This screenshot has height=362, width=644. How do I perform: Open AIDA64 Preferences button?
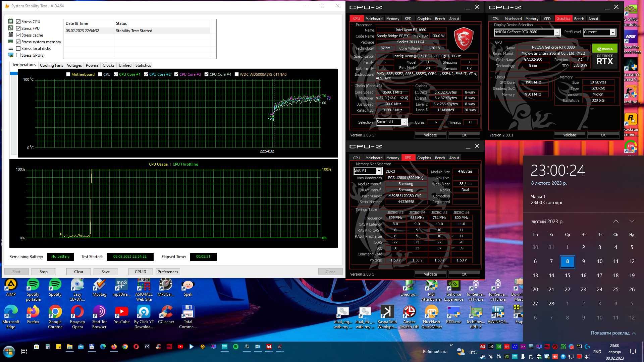(x=168, y=272)
